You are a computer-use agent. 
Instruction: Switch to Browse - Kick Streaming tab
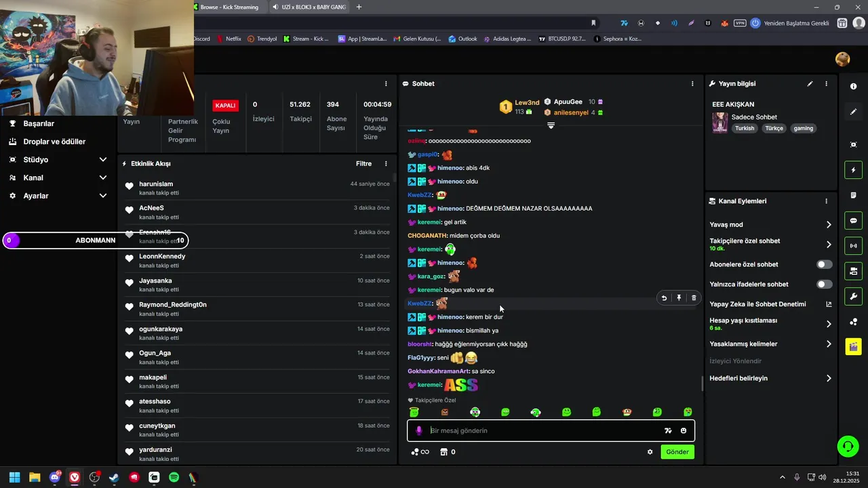pyautogui.click(x=229, y=7)
